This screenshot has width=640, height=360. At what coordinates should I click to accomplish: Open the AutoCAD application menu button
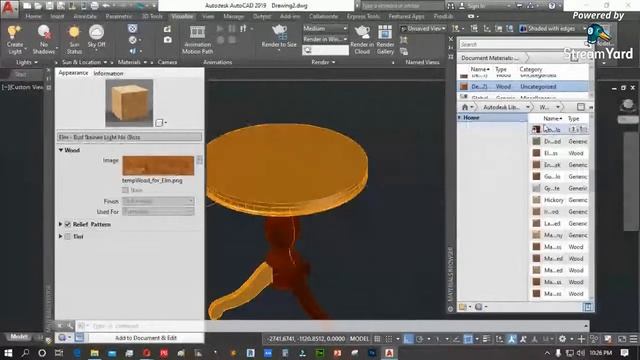click(x=9, y=8)
